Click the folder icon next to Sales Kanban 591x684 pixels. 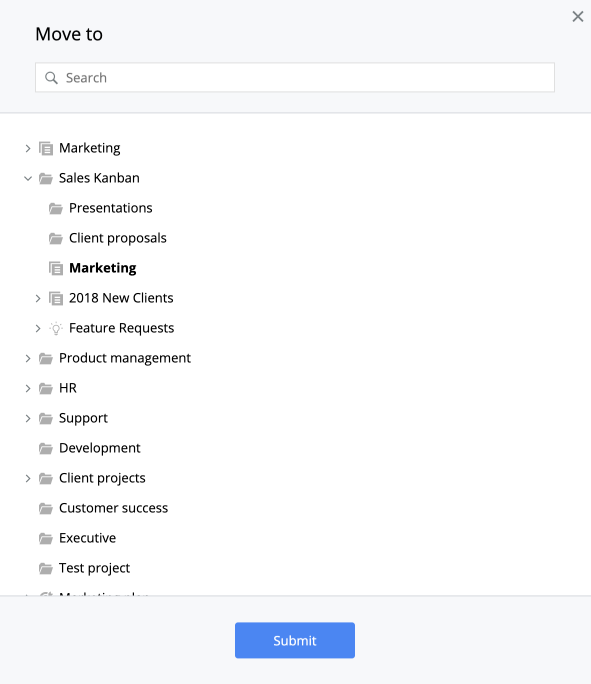point(46,178)
